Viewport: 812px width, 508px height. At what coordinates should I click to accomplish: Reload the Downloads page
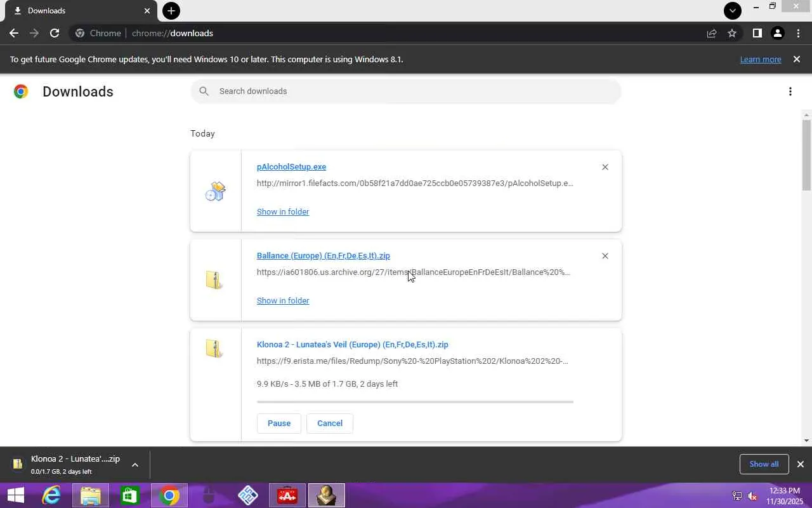(55, 33)
